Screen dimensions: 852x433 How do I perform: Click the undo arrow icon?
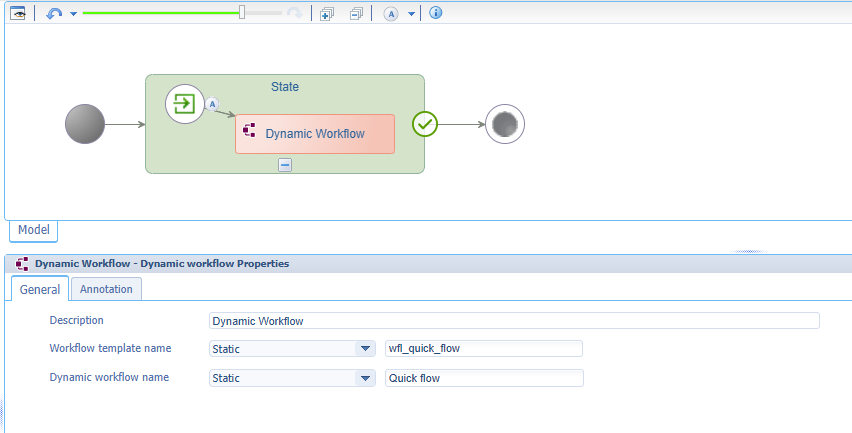pos(55,13)
